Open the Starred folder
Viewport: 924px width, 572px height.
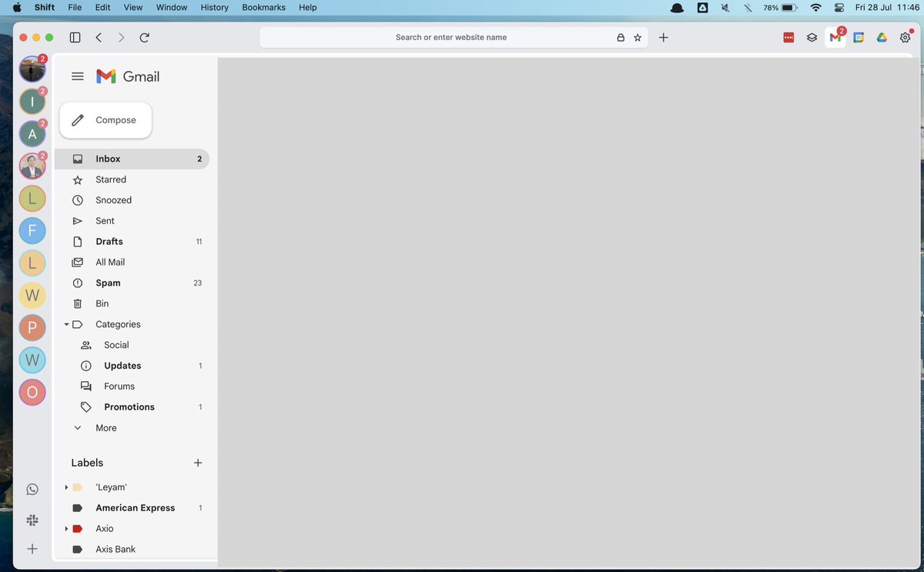point(132,179)
